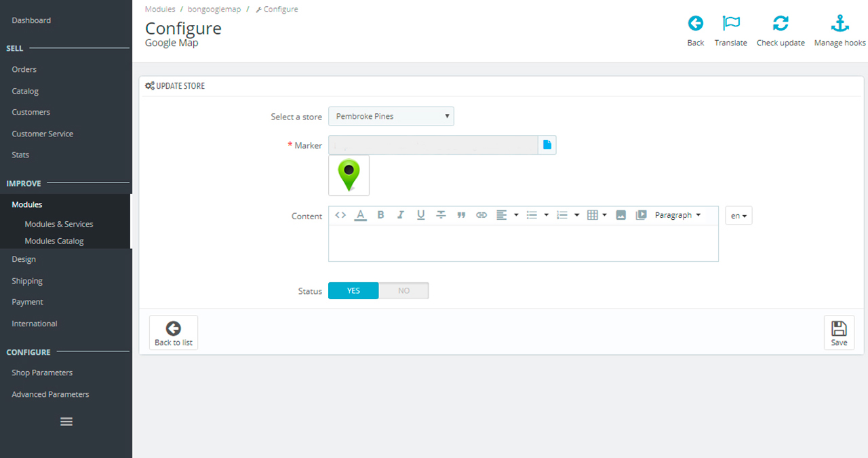Click the green map marker thumbnail

pos(349,175)
